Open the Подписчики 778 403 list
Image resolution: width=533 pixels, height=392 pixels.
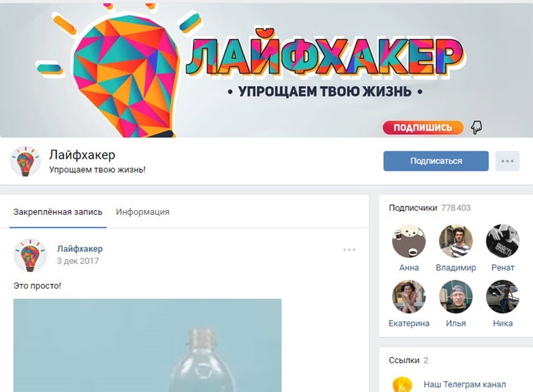point(430,208)
